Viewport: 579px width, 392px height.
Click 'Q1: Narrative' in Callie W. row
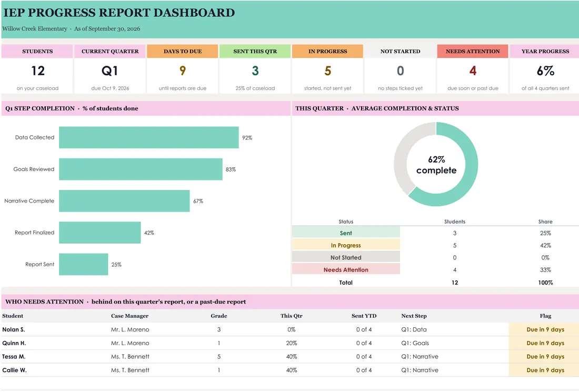click(420, 370)
